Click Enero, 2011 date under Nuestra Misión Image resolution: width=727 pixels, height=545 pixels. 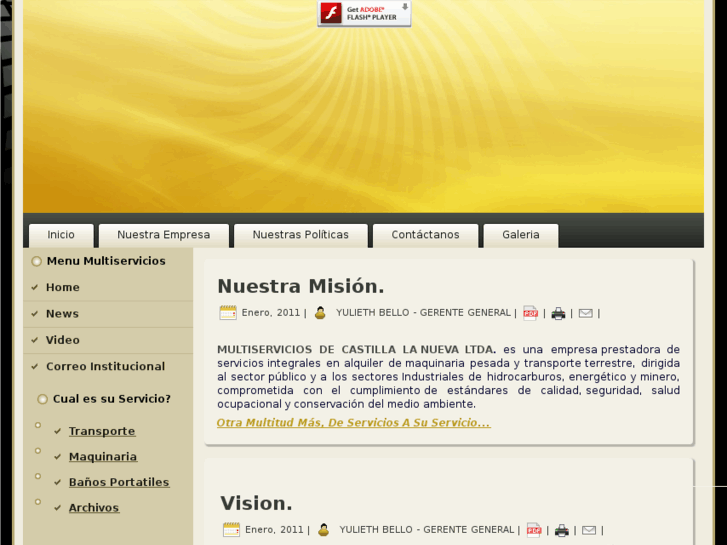tap(271, 313)
